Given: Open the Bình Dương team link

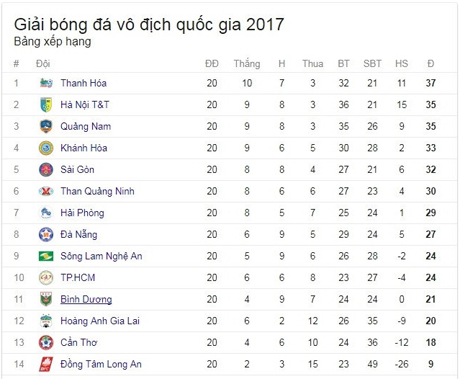Looking at the screenshot, I should point(86,299).
